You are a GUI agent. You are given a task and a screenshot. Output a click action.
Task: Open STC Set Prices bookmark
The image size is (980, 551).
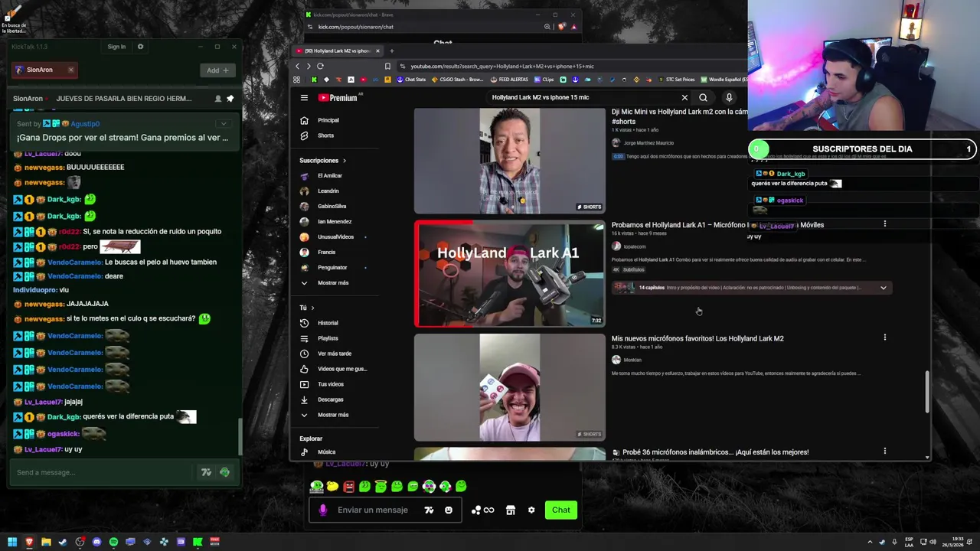coord(676,80)
